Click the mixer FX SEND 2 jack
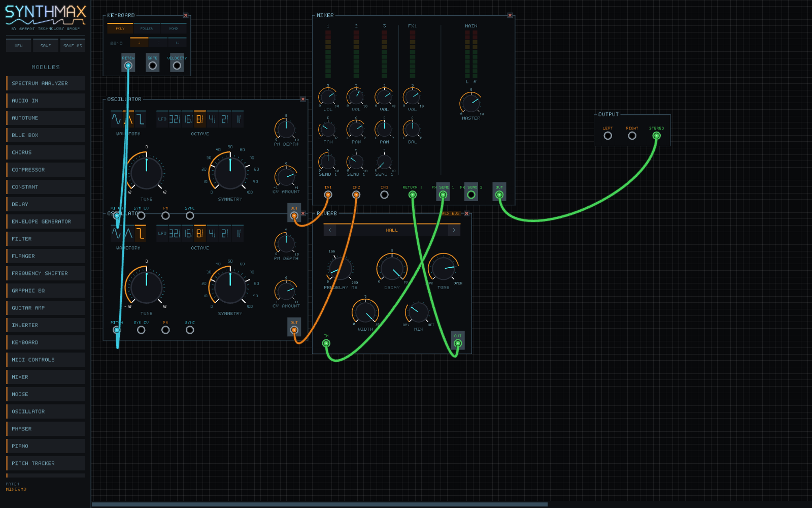 click(x=471, y=195)
